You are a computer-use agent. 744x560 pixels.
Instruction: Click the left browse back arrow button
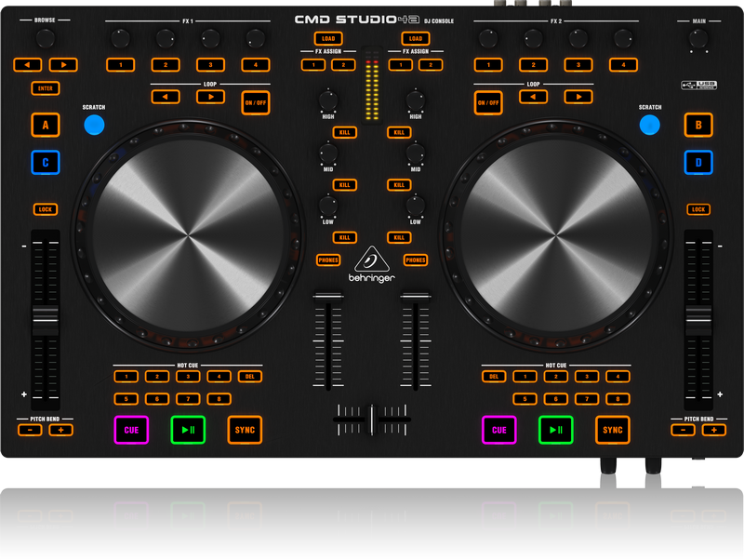tap(28, 64)
